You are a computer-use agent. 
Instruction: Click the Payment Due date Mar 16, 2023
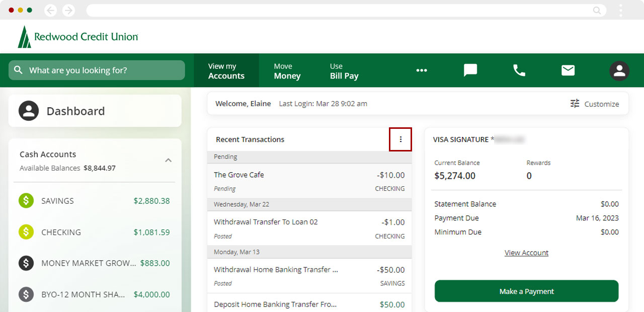[597, 218]
